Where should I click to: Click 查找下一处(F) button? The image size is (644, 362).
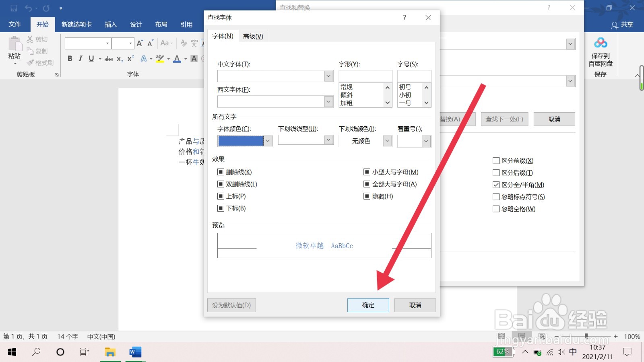coord(504,119)
